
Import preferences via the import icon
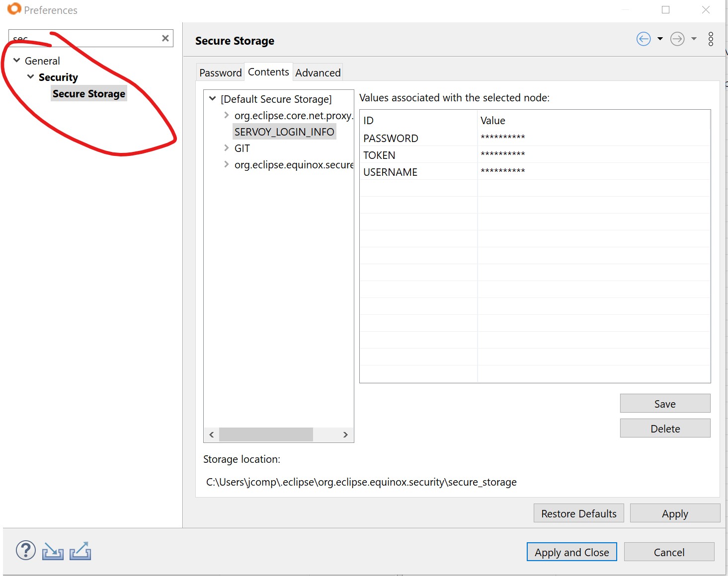tap(53, 551)
